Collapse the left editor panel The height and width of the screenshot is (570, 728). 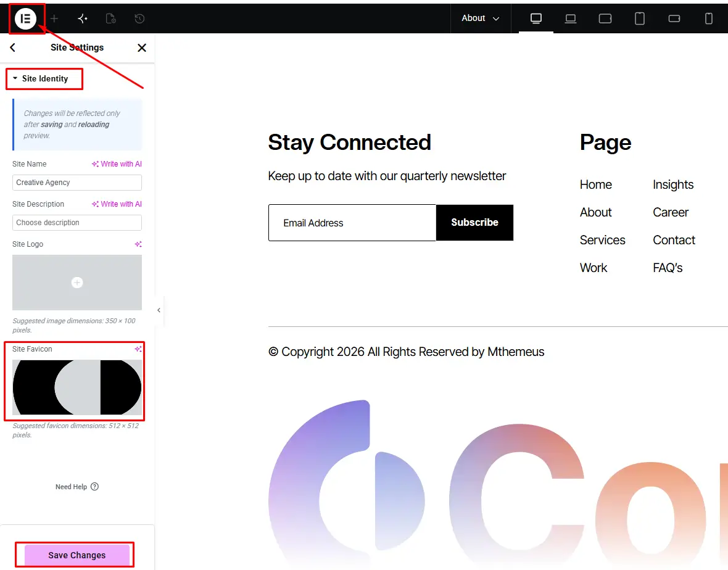point(159,310)
